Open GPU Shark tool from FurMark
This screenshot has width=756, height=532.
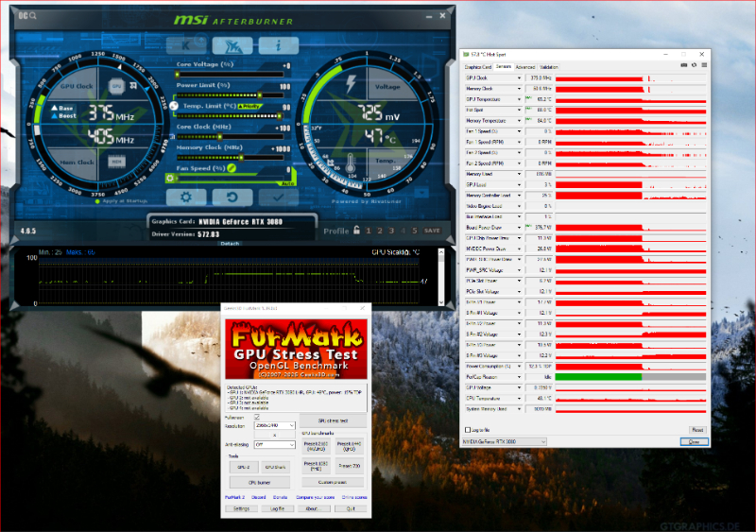(x=275, y=467)
